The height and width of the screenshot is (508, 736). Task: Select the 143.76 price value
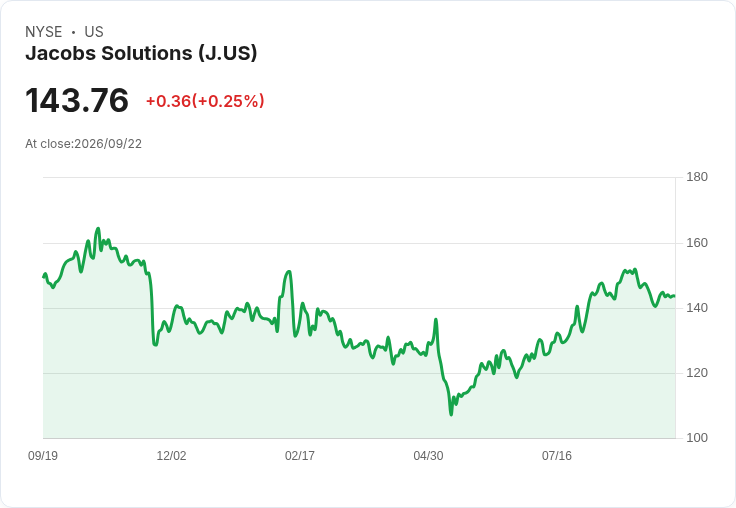(x=77, y=100)
